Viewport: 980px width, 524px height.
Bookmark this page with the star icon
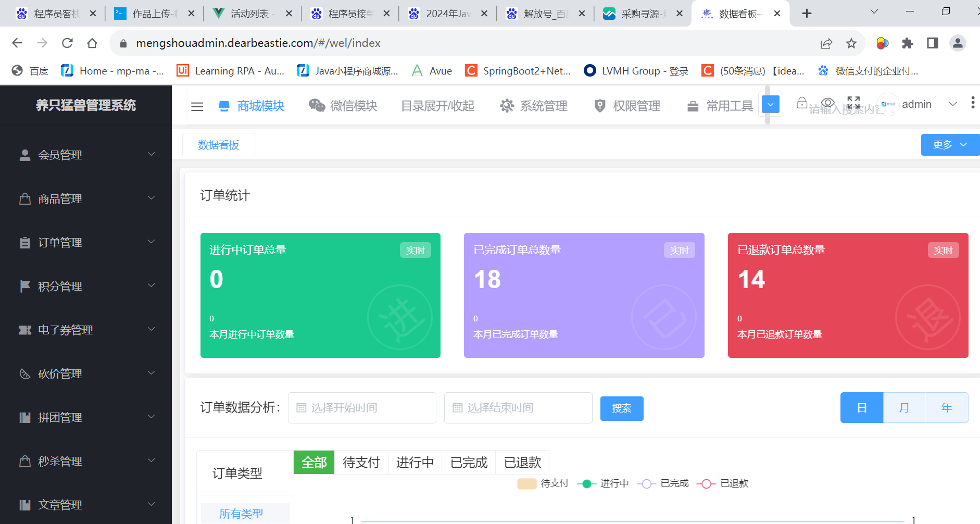click(x=851, y=43)
